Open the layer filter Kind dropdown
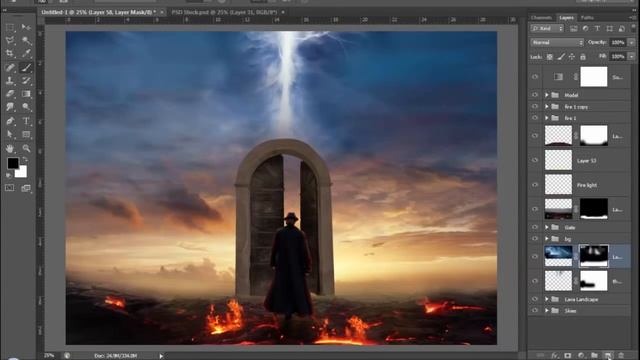The width and height of the screenshot is (640, 360). (x=547, y=29)
